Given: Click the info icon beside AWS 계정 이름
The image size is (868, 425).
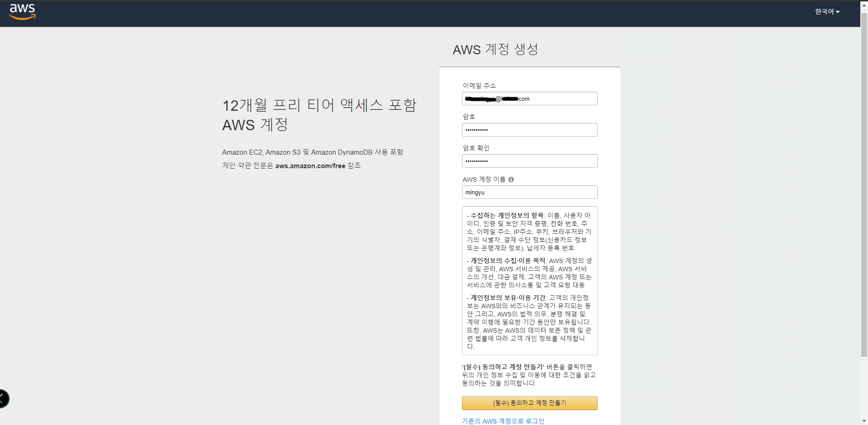Looking at the screenshot, I should pyautogui.click(x=511, y=179).
